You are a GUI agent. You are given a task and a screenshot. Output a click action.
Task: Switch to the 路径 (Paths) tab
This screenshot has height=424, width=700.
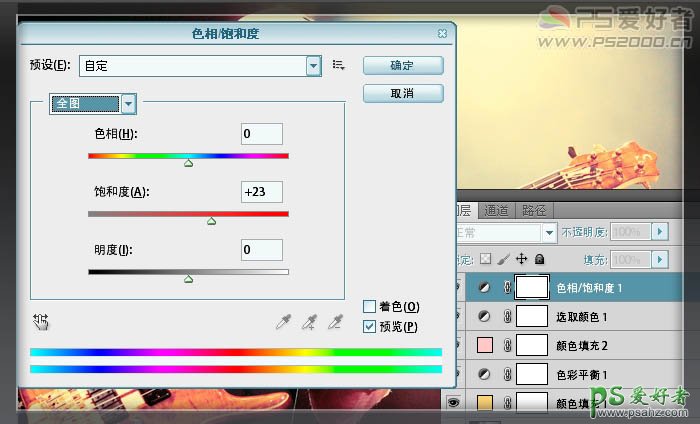pos(534,210)
